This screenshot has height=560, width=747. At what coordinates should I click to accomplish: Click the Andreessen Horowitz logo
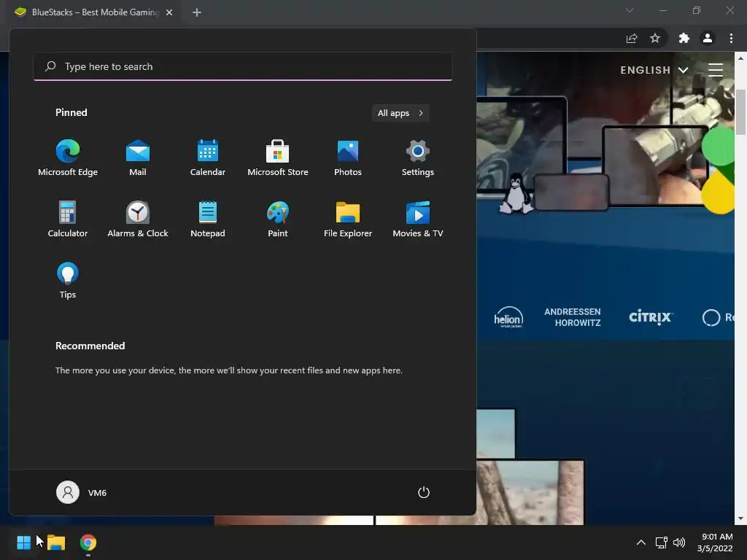click(x=573, y=317)
